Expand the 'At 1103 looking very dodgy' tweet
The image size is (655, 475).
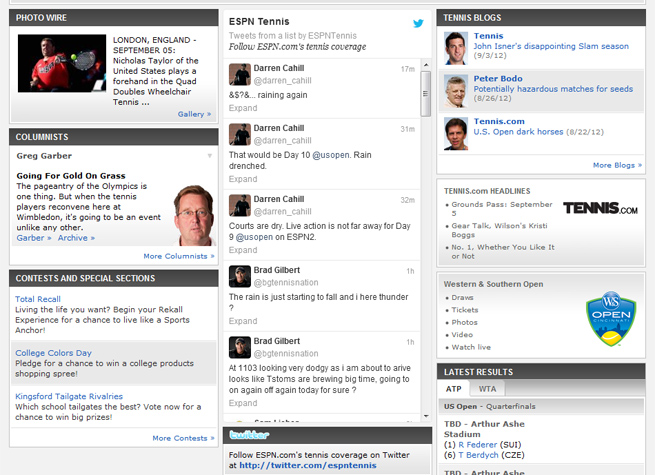click(243, 403)
